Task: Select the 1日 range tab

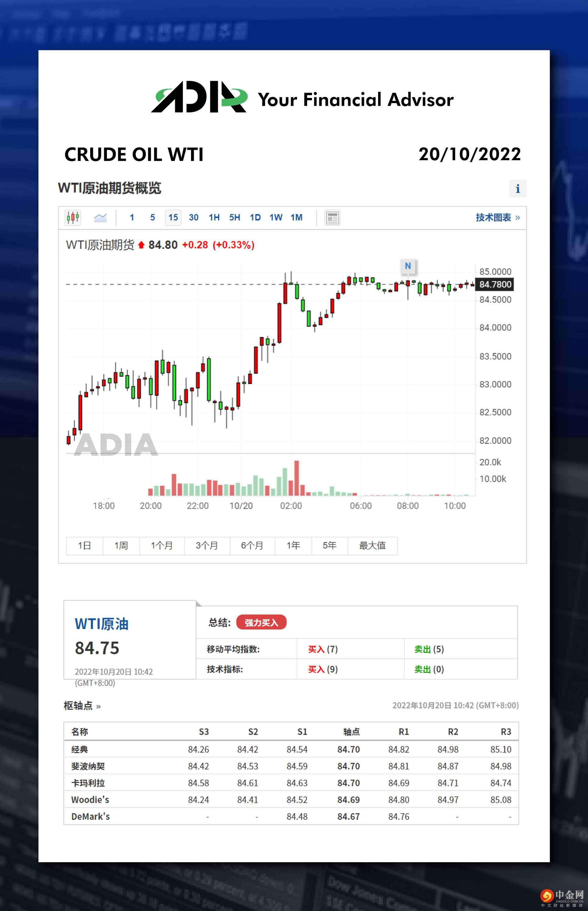Action: (84, 545)
